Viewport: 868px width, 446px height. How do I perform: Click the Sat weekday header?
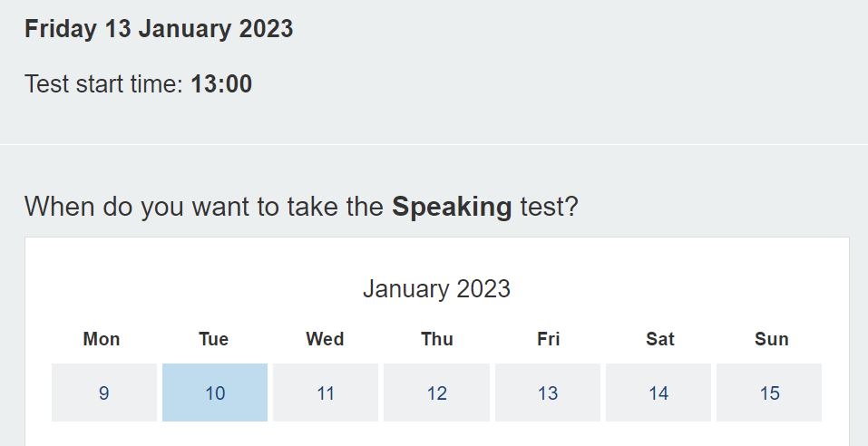tap(660, 339)
